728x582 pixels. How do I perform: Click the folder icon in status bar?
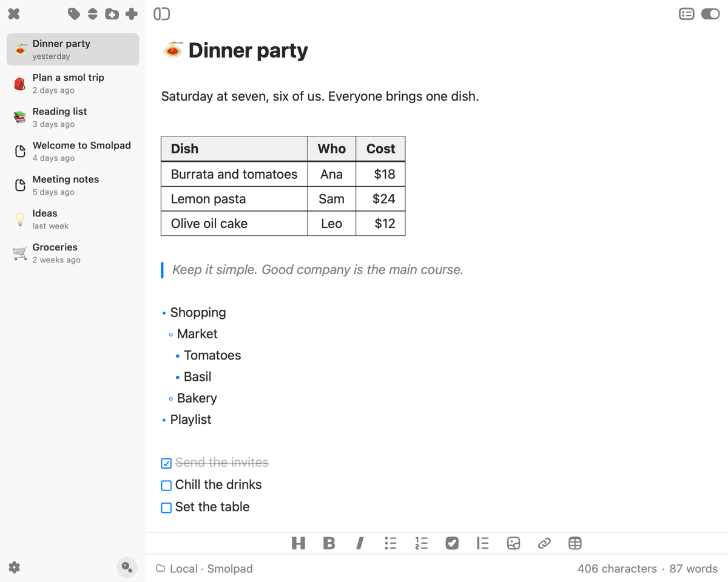point(161,568)
